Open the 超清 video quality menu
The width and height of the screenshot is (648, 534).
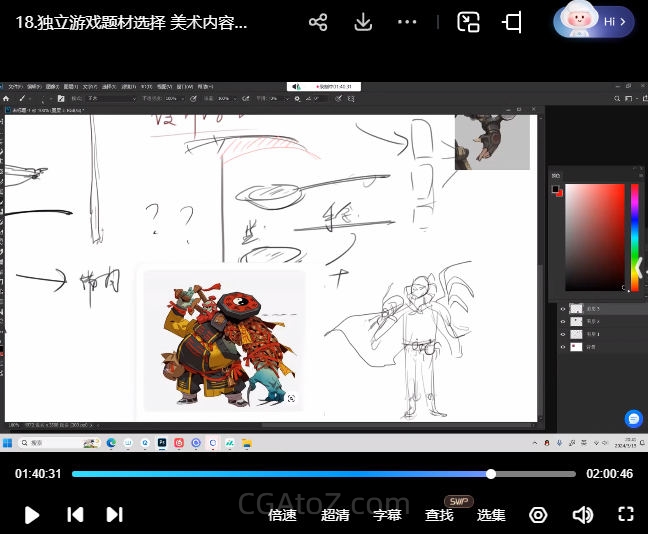[x=335, y=515]
